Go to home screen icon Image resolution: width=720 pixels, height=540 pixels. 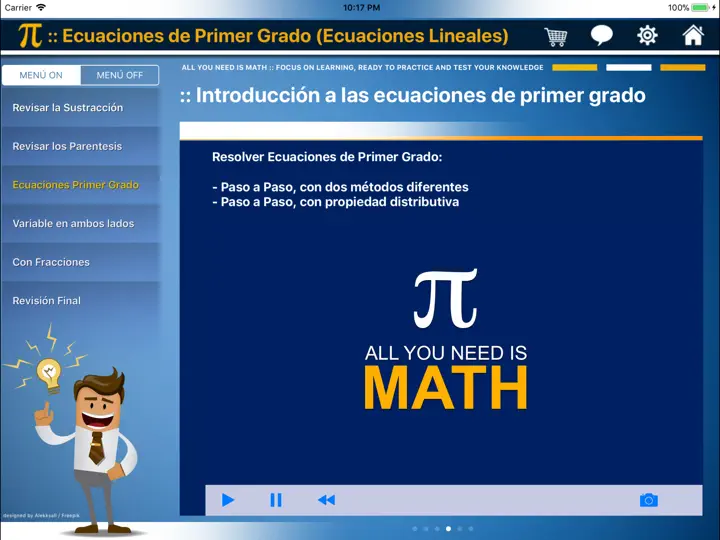tap(693, 35)
